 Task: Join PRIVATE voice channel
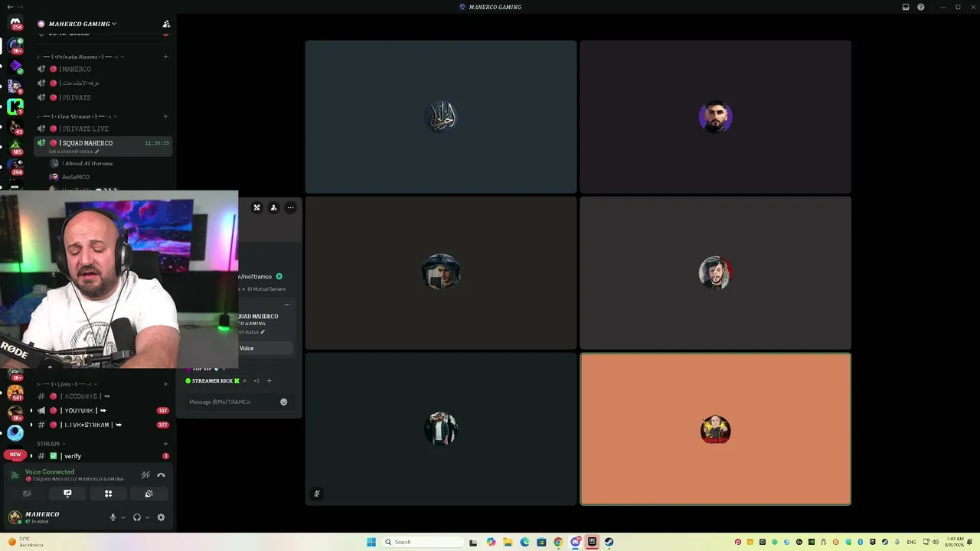click(x=103, y=97)
